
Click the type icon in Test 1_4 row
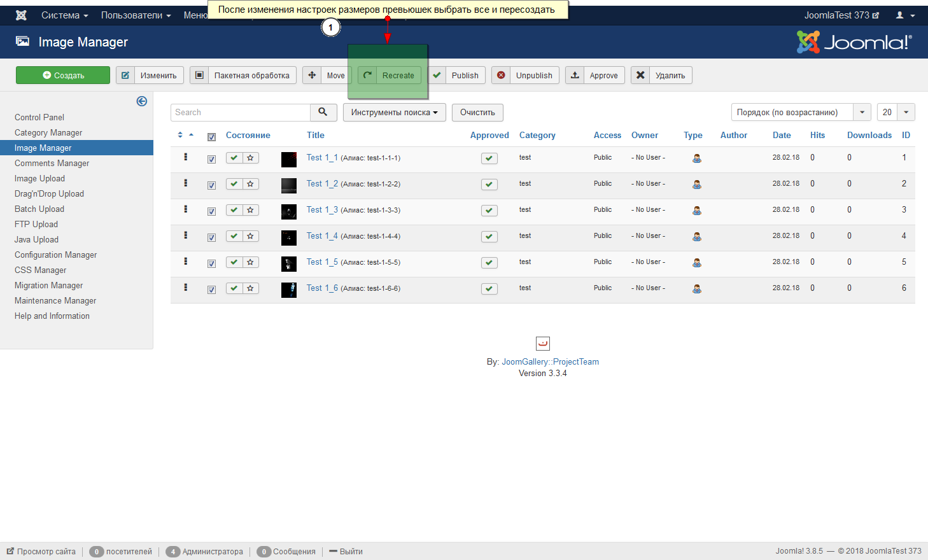[x=697, y=237]
